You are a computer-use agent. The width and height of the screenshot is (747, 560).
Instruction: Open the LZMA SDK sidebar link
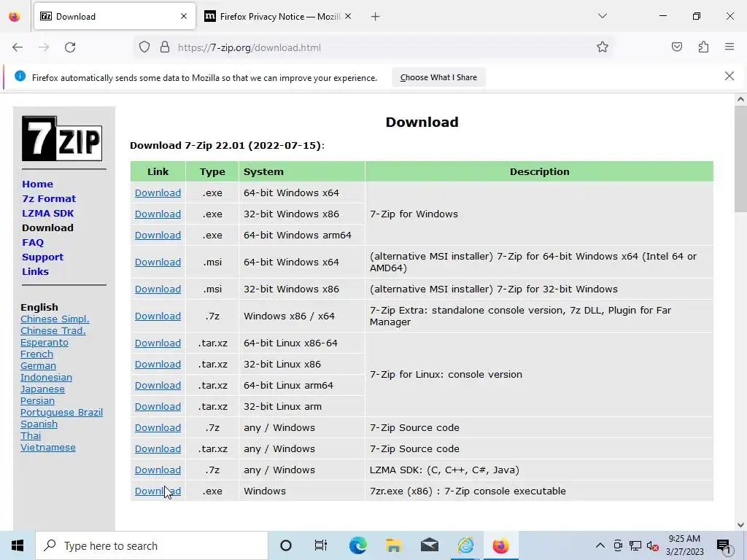(47, 213)
